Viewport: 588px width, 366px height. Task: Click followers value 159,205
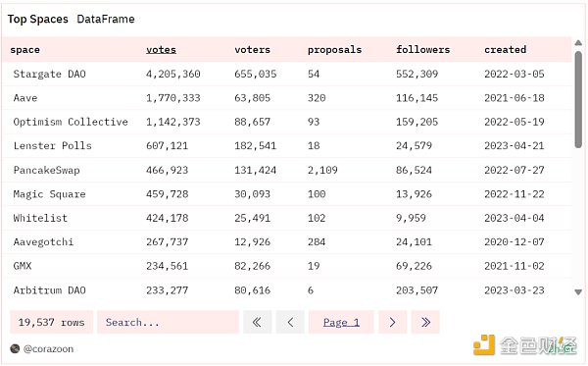click(417, 122)
